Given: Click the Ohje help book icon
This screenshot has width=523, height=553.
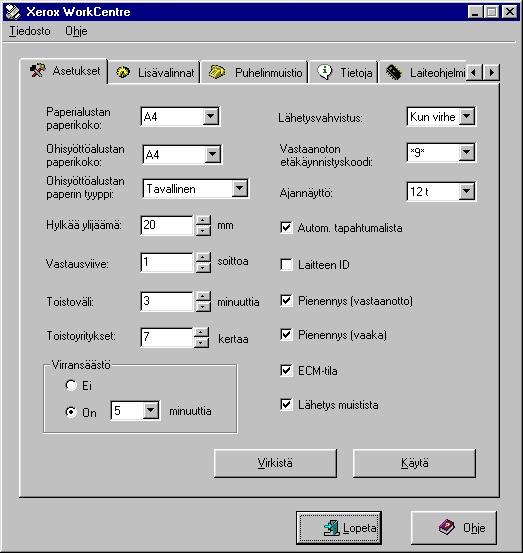Looking at the screenshot, I should pyautogui.click(x=447, y=527).
